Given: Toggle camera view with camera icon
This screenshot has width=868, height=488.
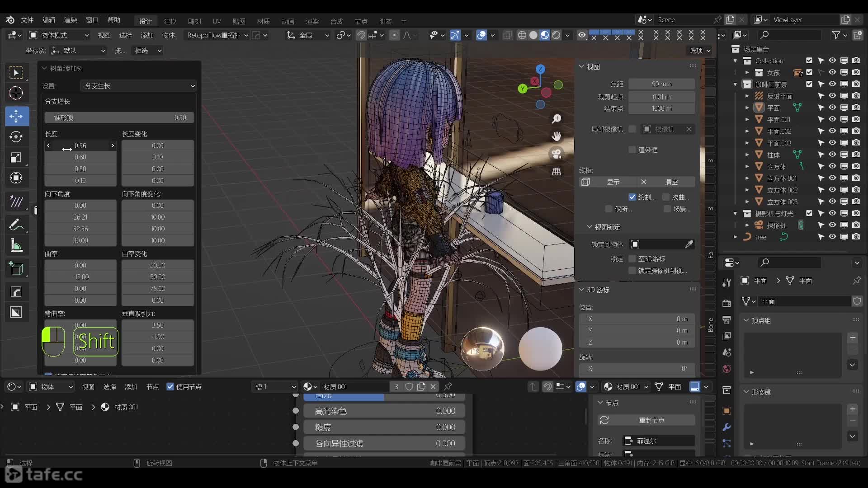Looking at the screenshot, I should click(557, 154).
